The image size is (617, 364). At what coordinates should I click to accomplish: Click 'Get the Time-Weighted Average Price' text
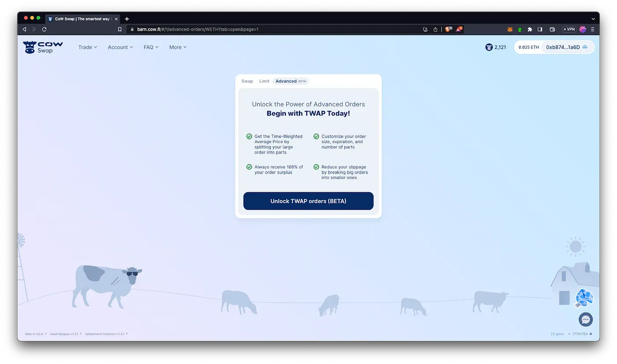coord(278,144)
